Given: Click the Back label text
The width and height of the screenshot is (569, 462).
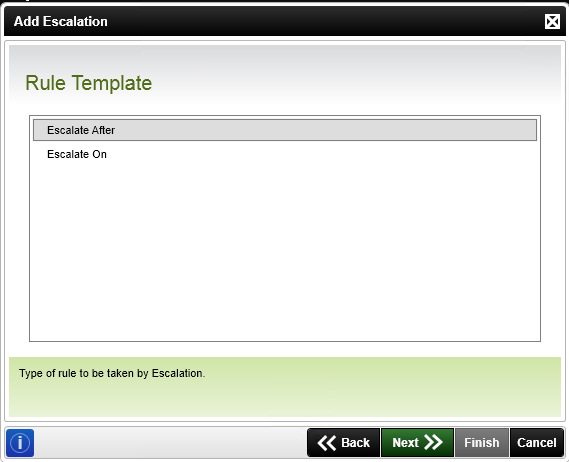Looking at the screenshot, I should click(355, 443).
